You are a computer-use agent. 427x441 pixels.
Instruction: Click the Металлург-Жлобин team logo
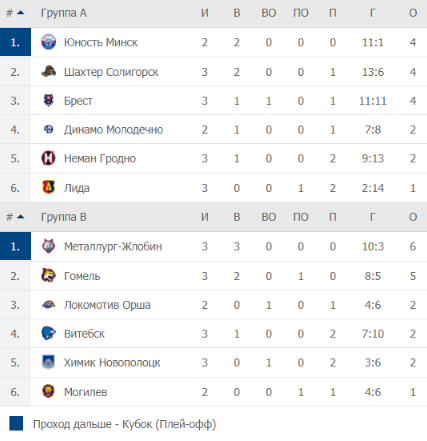(x=48, y=246)
